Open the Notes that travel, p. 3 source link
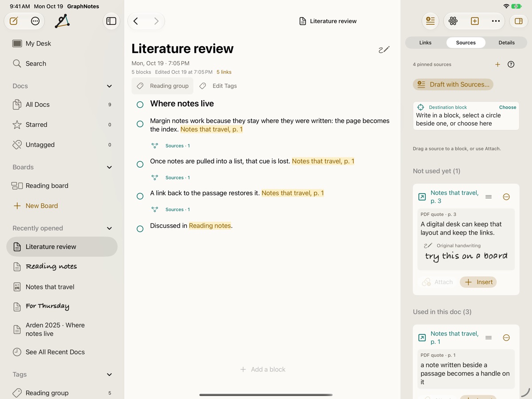This screenshot has height=399, width=532. coord(454,197)
